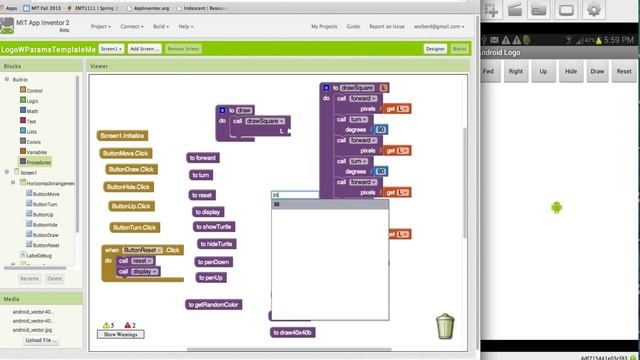Select the Procedures blocks category
The height and width of the screenshot is (360, 640).
click(36, 162)
